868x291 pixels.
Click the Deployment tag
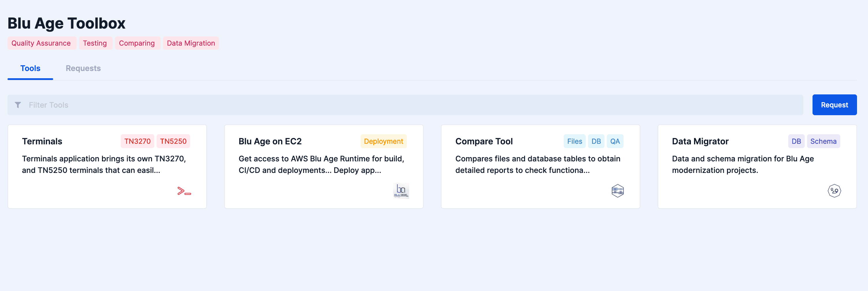383,141
